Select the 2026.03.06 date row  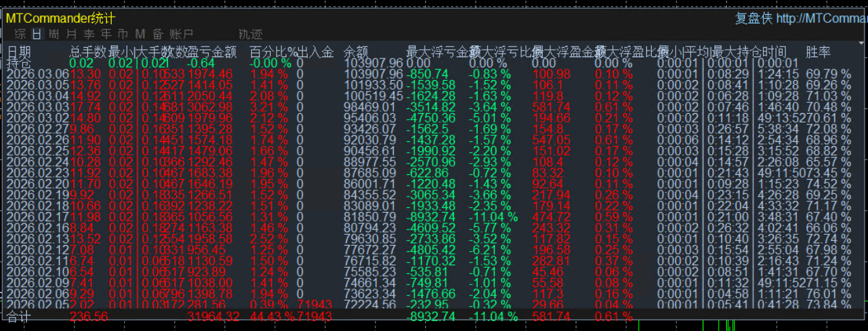38,73
